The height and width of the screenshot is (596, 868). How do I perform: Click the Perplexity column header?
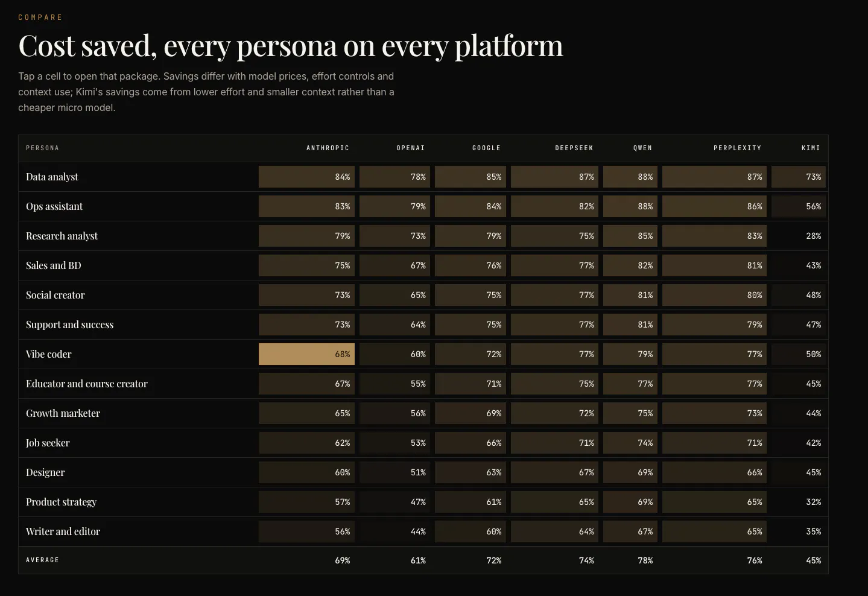[x=737, y=148]
